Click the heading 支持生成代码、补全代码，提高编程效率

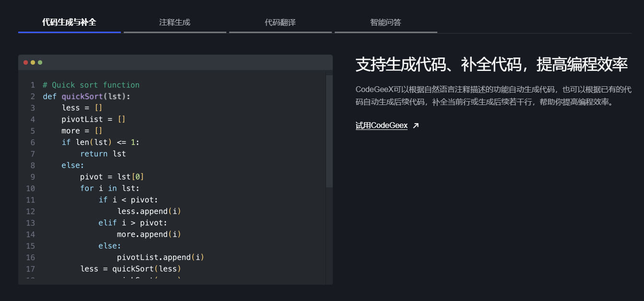tap(492, 65)
